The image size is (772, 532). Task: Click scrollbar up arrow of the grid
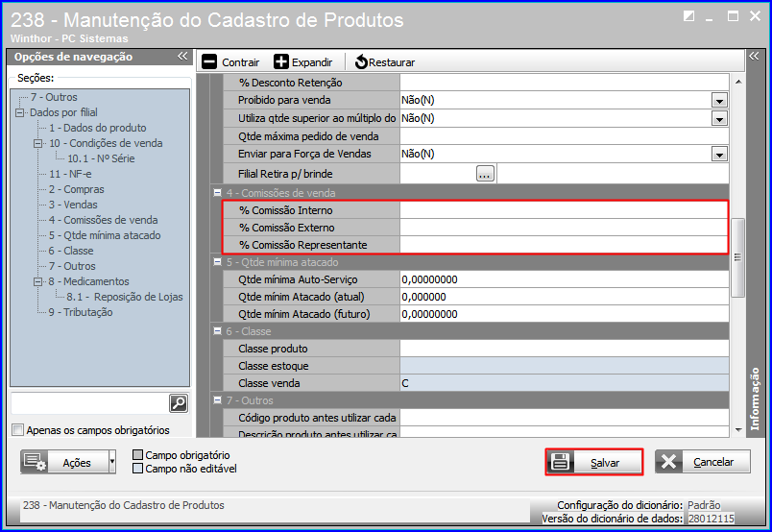coord(738,82)
